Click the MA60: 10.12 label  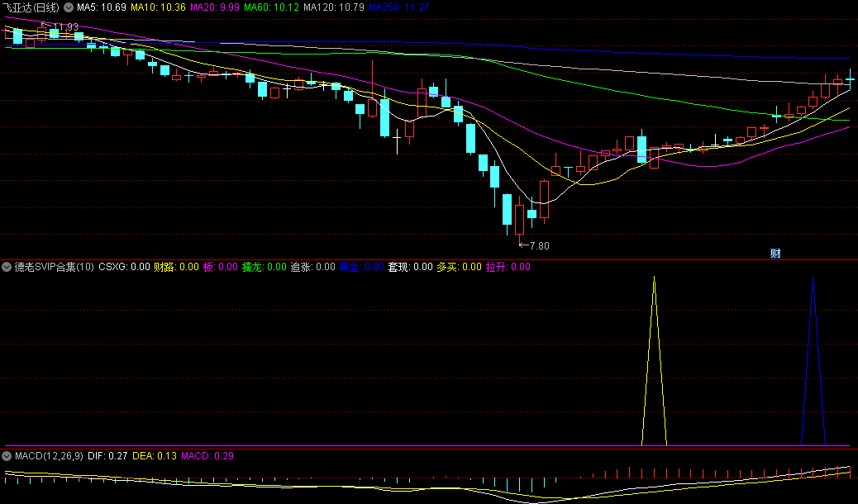(x=271, y=7)
